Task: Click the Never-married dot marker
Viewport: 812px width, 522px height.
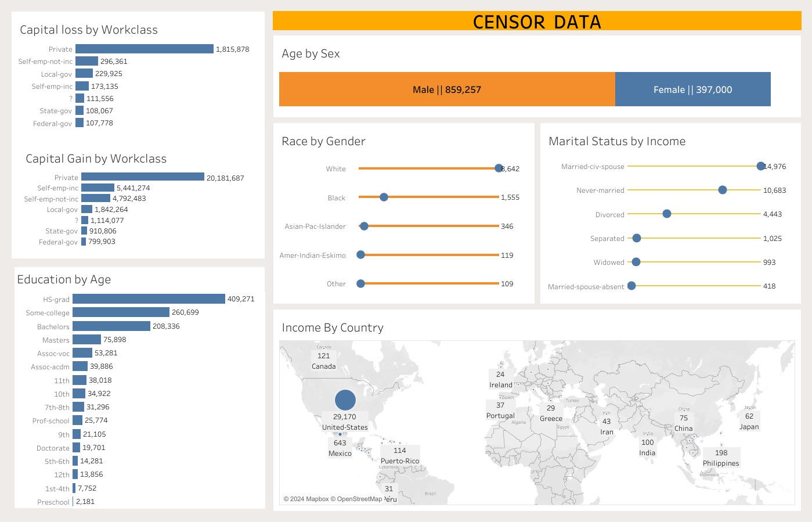Action: (723, 190)
